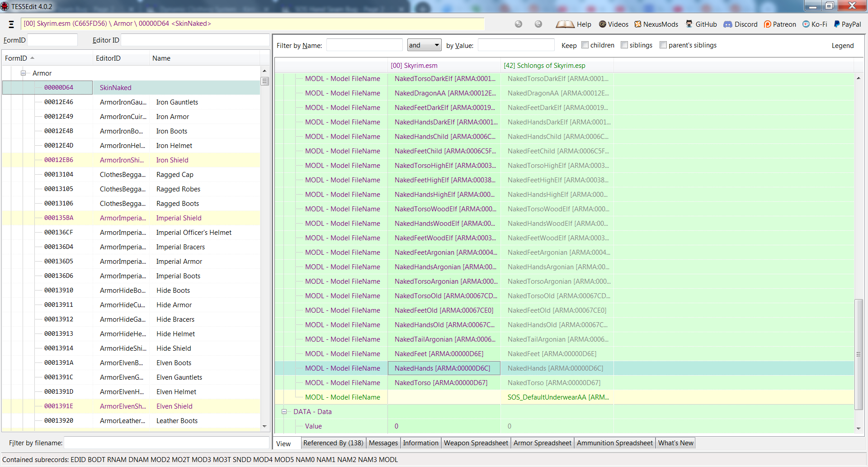Sort by the FormID column header
This screenshot has width=868, height=467.
coord(47,58)
